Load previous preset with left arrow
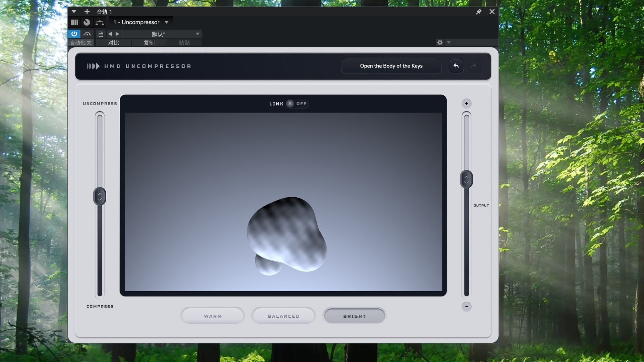Image resolution: width=644 pixels, height=362 pixels. [110, 34]
